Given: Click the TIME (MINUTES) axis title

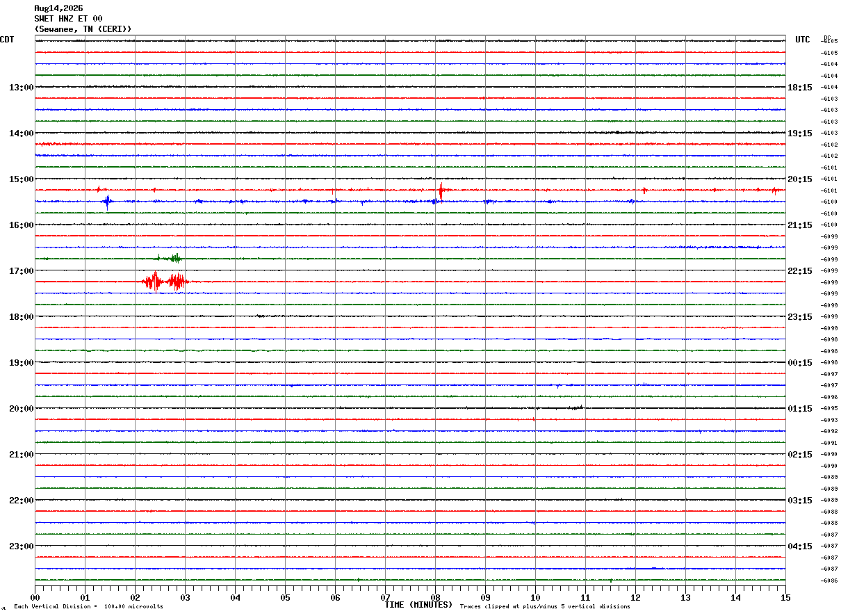Looking at the screenshot, I should (418, 605).
